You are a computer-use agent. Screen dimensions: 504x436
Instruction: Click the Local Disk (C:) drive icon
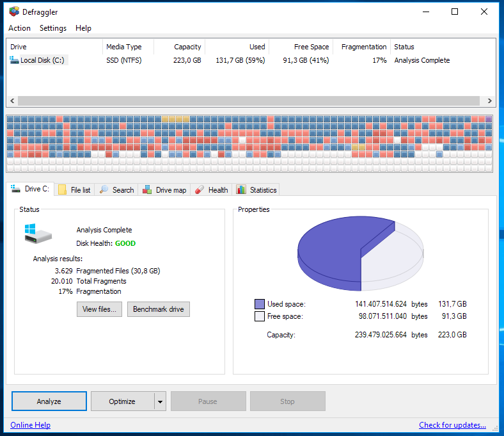click(x=14, y=60)
